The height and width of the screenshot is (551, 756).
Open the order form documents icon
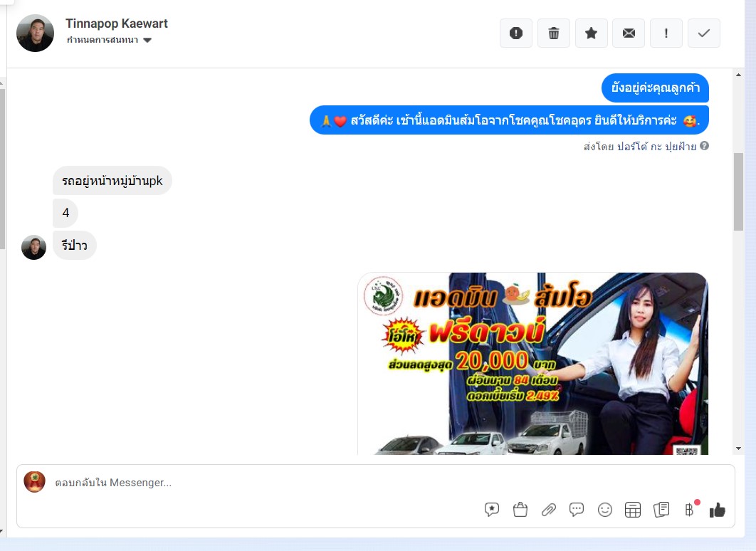pyautogui.click(x=661, y=510)
